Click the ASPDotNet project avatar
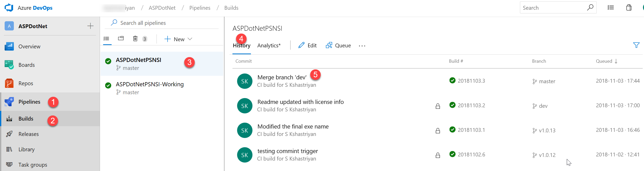Viewport: 644px width, 171px height. 9,26
